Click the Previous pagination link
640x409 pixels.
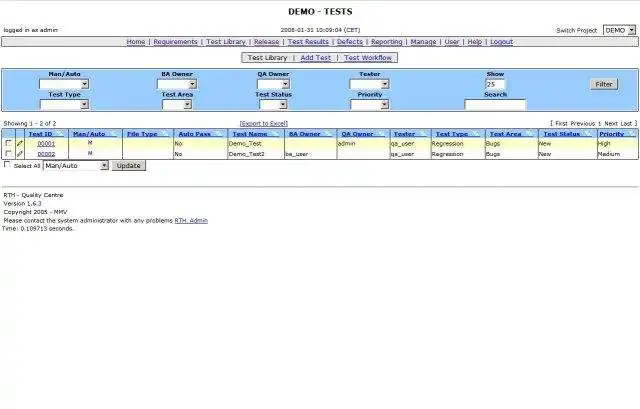point(582,123)
